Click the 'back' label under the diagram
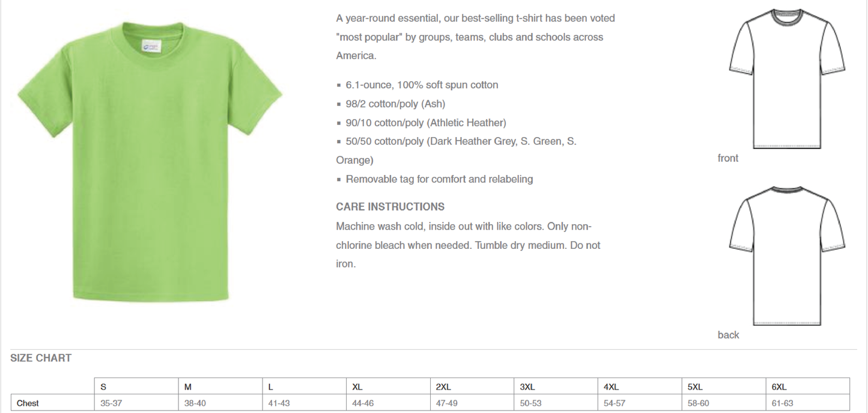 728,335
